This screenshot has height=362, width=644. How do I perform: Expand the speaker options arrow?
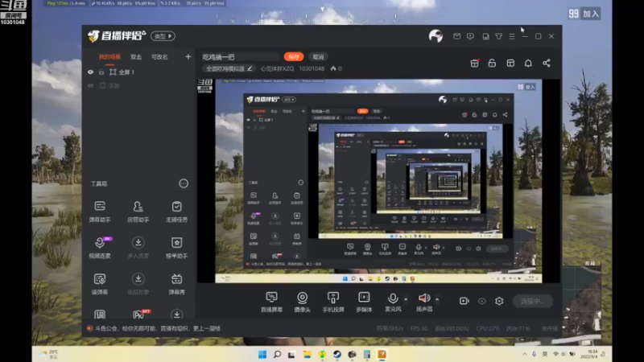coord(437,299)
